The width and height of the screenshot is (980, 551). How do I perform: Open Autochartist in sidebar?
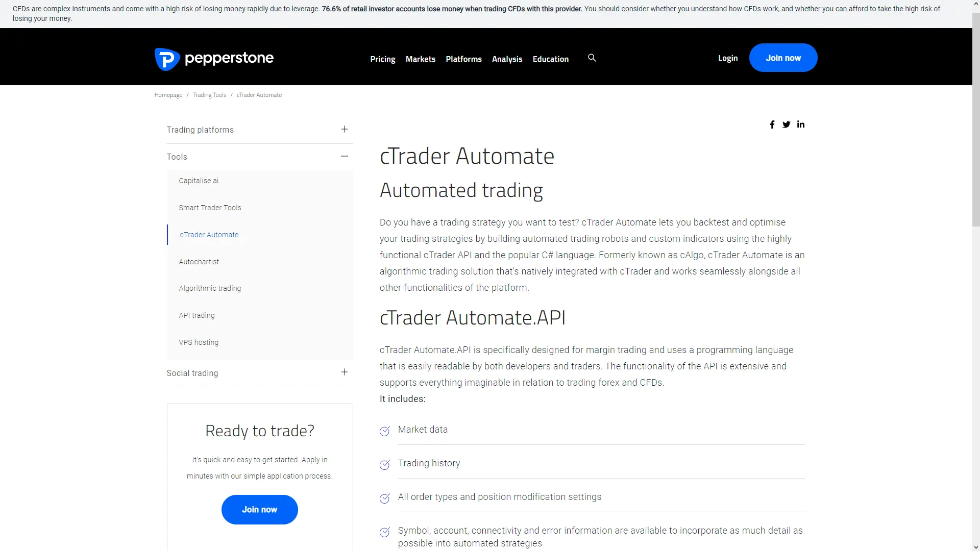199,262
